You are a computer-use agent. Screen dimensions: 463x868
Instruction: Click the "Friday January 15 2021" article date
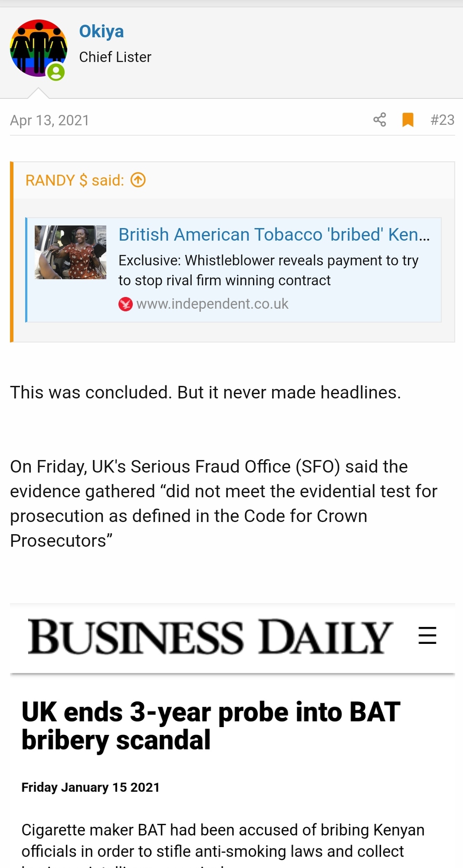tap(91, 787)
